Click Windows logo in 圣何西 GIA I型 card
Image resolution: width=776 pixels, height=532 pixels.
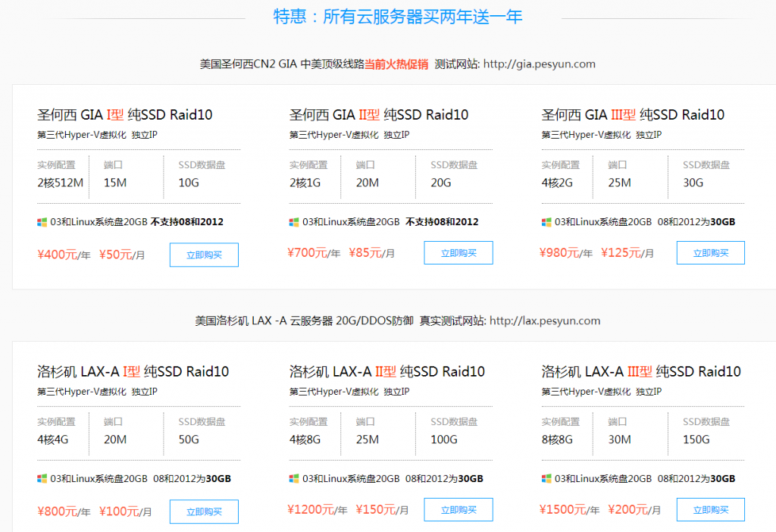[x=42, y=222]
